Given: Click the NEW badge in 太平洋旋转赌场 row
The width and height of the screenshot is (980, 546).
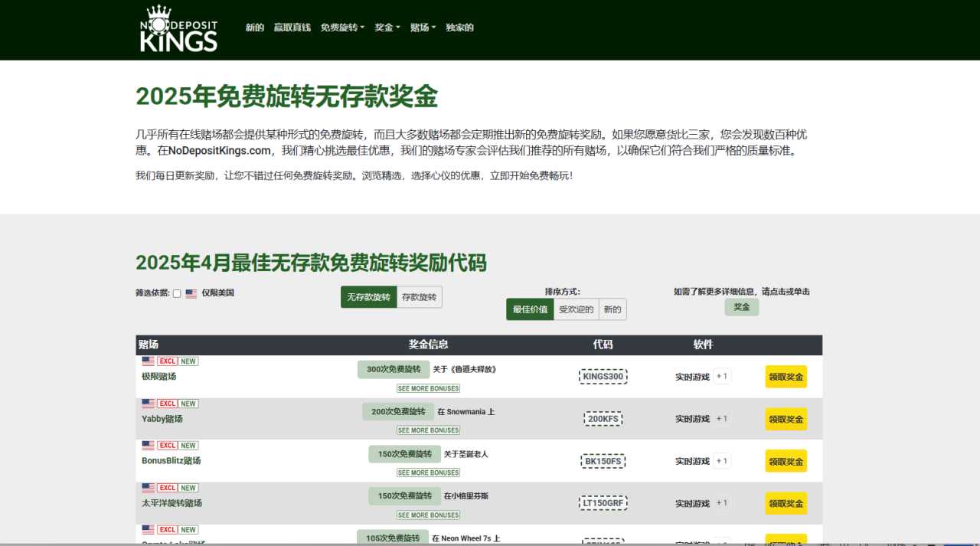Looking at the screenshot, I should (188, 488).
